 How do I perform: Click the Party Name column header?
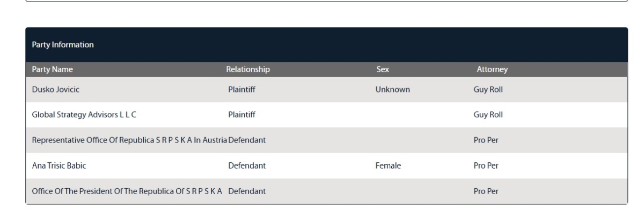[52, 69]
